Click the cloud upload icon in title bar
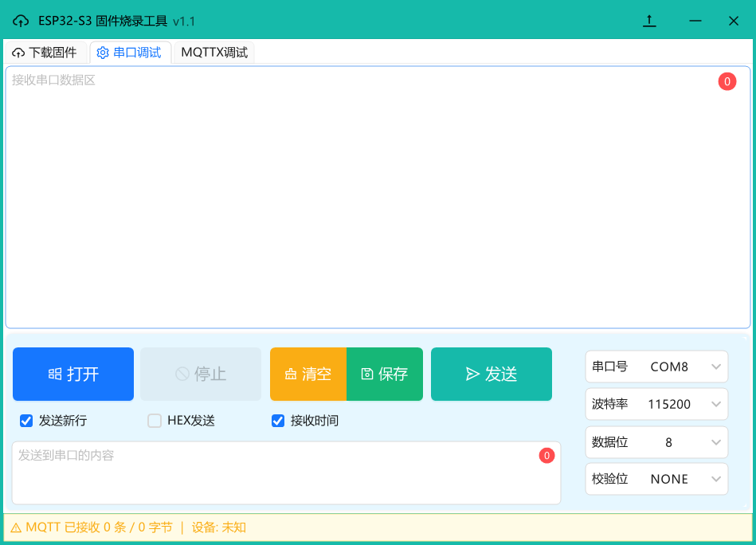The height and width of the screenshot is (545, 756). pyautogui.click(x=20, y=22)
